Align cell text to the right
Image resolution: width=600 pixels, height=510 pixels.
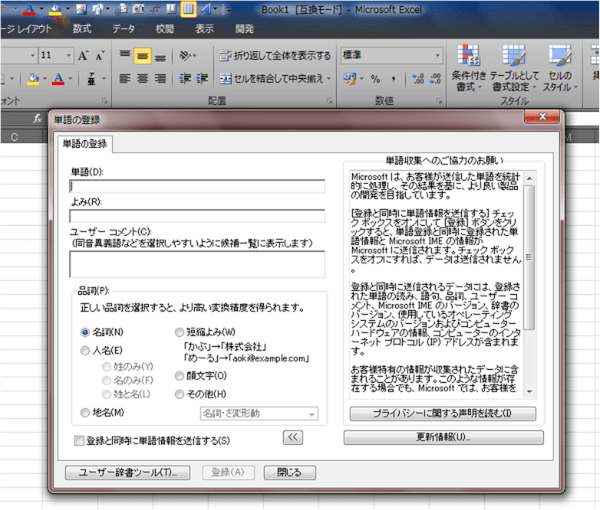[160, 78]
